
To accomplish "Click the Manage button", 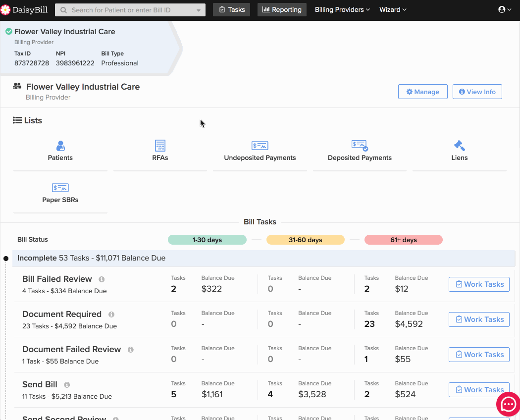I will click(423, 92).
